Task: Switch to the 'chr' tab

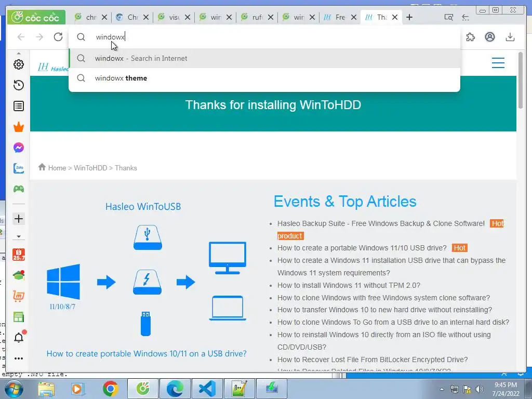Action: point(86,17)
